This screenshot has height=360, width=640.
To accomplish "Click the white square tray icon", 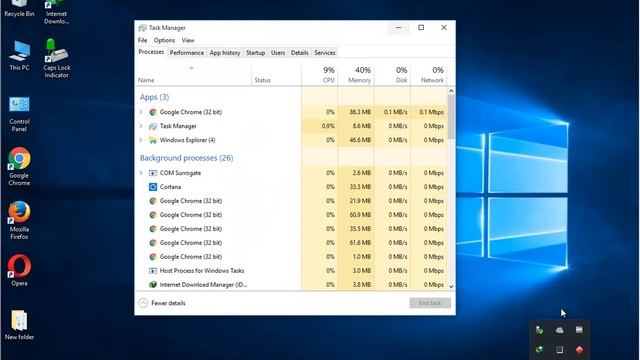I will [x=560, y=350].
